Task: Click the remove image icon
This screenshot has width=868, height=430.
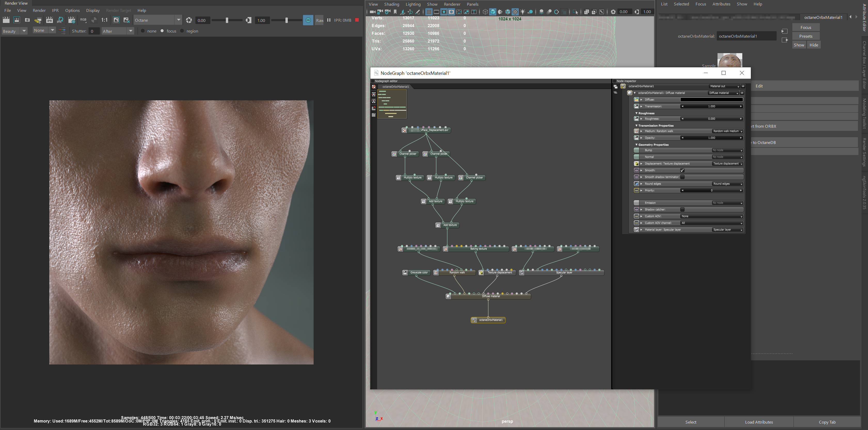Action: pos(127,20)
